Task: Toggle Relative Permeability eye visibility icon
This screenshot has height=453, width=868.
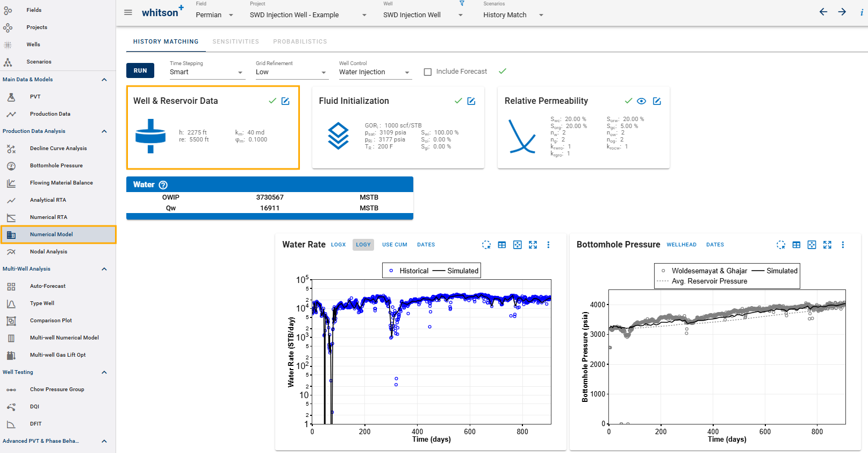Action: click(x=641, y=101)
